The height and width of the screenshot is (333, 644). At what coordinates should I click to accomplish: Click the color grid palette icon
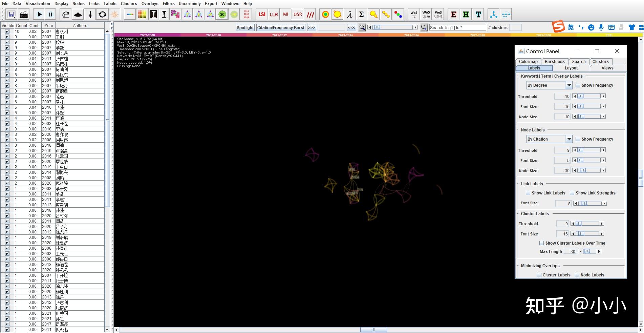(142, 15)
